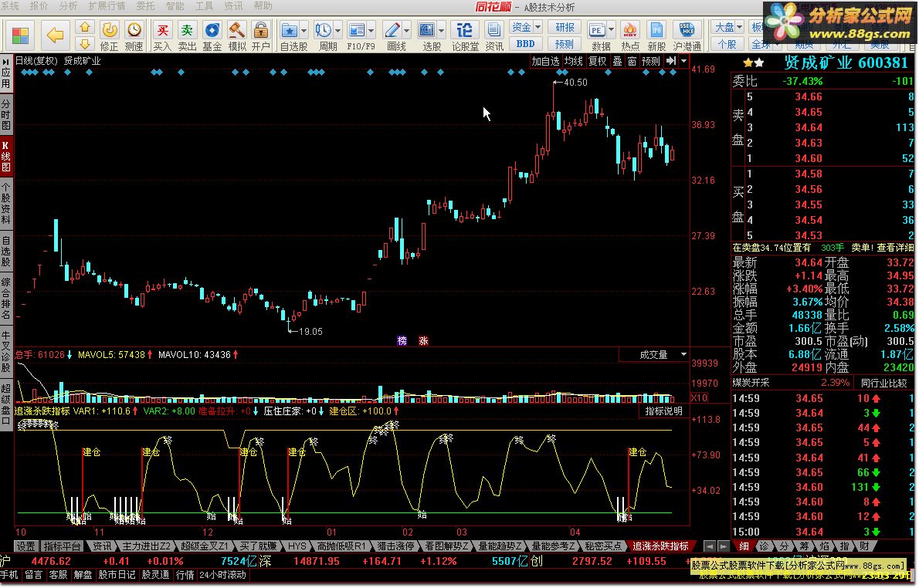The image size is (919, 588).
Task: Open 股市日记 in bottom bar
Action: point(117,575)
